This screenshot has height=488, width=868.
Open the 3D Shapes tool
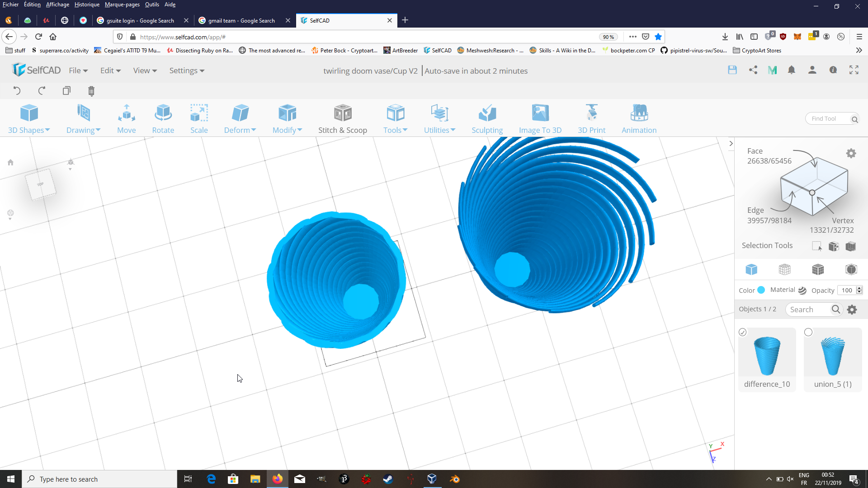click(29, 119)
